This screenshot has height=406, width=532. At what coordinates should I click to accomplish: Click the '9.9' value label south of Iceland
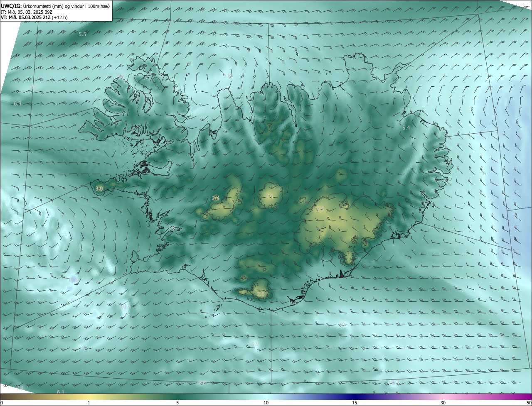coord(256,344)
